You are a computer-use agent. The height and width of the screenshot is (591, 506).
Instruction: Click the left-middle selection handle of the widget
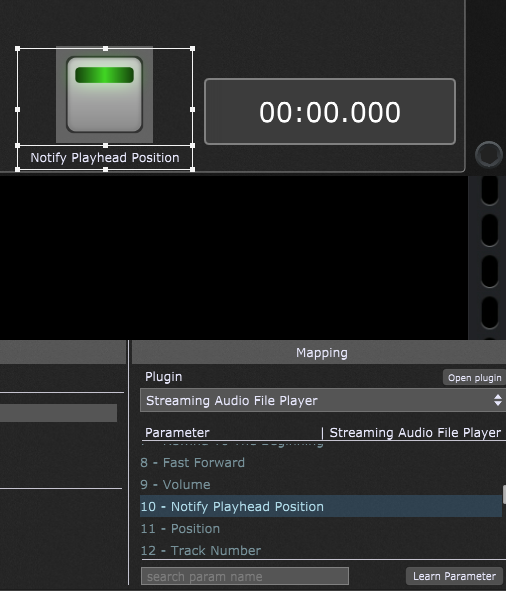tap(17, 109)
